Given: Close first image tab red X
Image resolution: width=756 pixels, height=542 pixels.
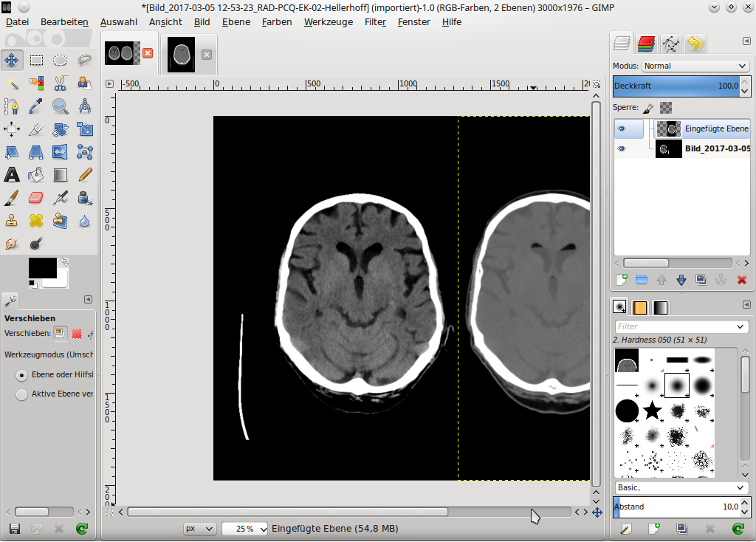Looking at the screenshot, I should pos(148,53).
